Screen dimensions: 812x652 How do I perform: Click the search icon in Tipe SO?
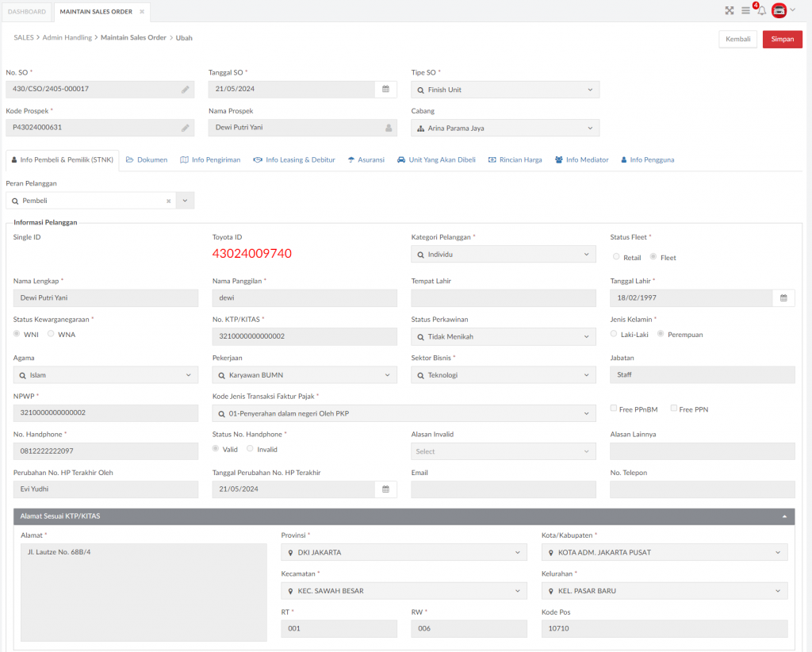[420, 90]
